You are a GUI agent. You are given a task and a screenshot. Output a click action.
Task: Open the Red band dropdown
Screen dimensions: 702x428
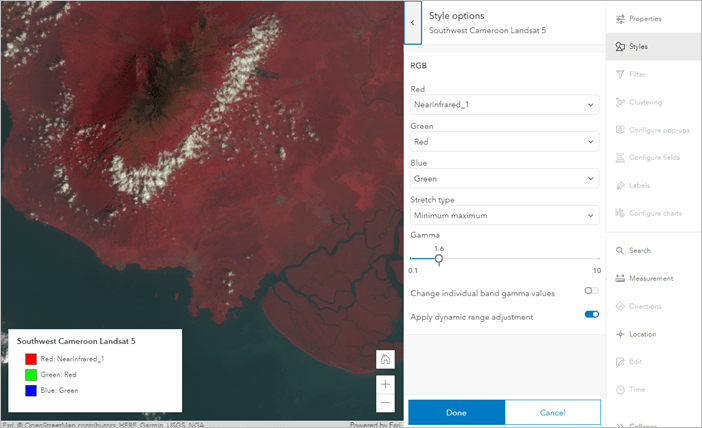pos(505,105)
